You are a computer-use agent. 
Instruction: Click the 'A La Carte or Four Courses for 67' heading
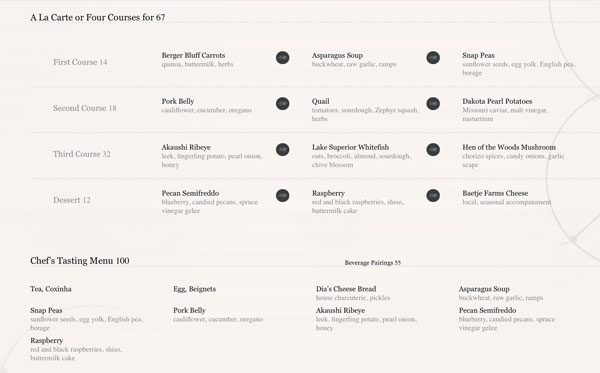tap(98, 18)
